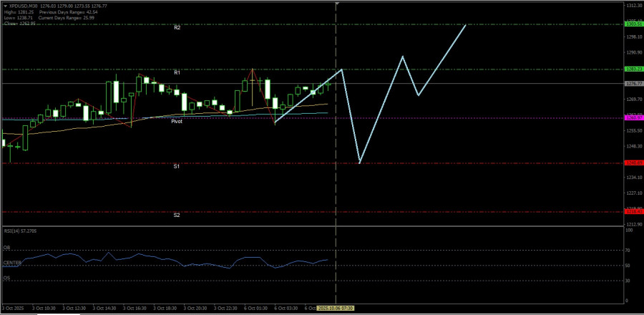The image size is (644, 315).
Task: Click the gray current price tag 1276.77
Action: pos(633,84)
